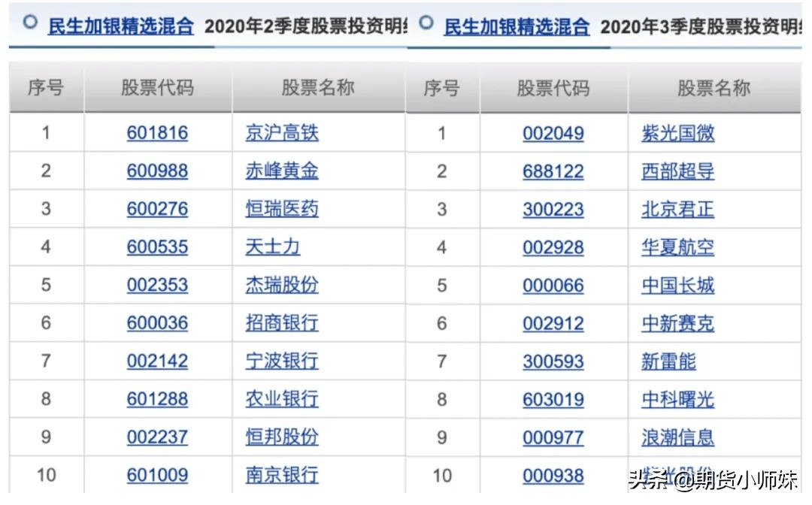The height and width of the screenshot is (505, 812).
Task: Open 中科曙光 stock link
Action: tap(678, 400)
